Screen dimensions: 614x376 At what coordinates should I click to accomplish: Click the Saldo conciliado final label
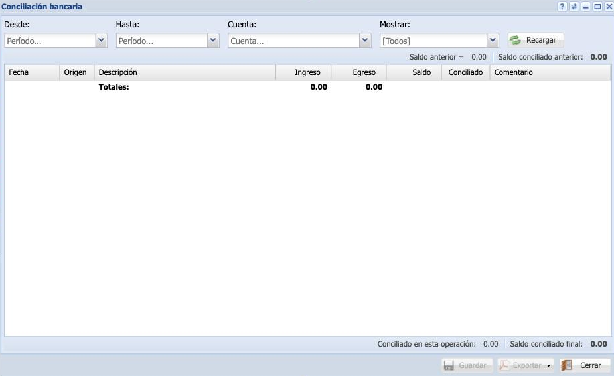click(546, 344)
